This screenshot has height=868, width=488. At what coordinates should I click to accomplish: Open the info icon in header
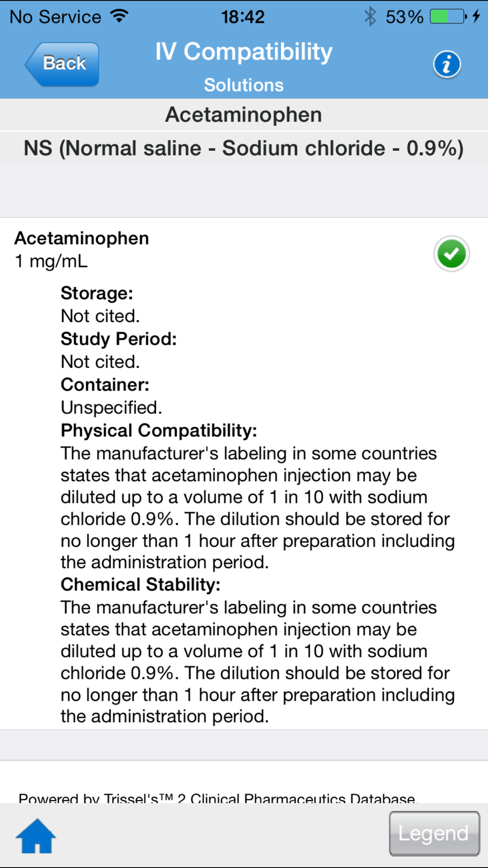tap(447, 64)
